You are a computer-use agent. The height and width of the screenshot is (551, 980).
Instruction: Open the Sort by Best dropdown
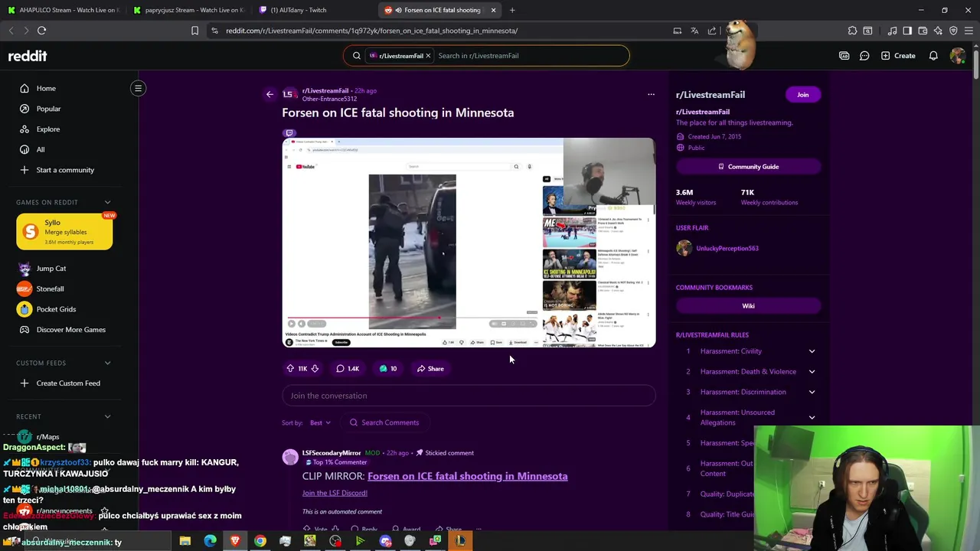[320, 422]
